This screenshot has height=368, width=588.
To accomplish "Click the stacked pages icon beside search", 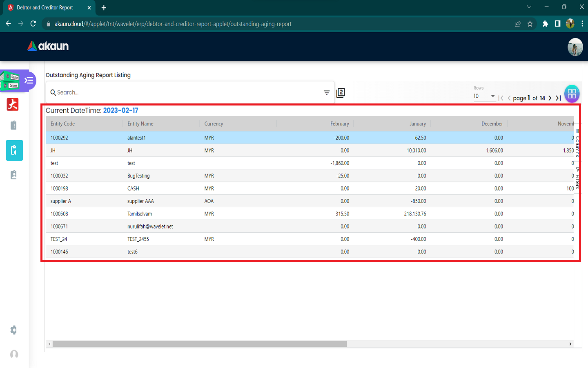I will (341, 93).
